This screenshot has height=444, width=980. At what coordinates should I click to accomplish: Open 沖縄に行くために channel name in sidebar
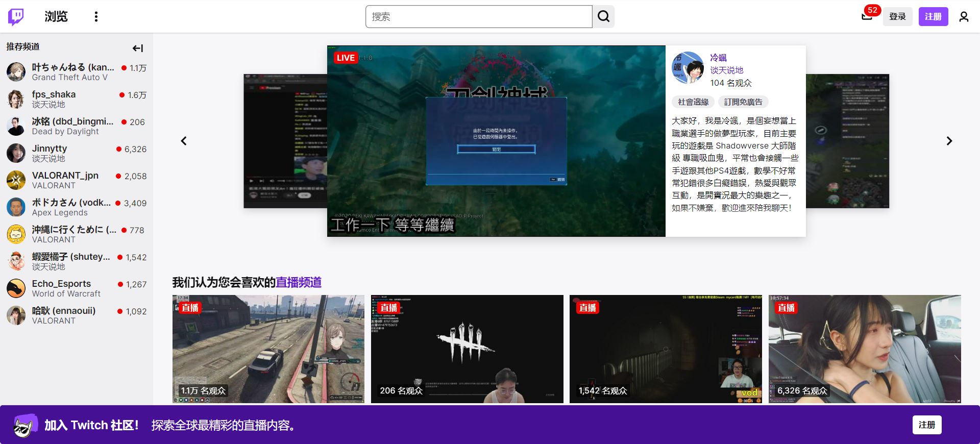(x=75, y=230)
